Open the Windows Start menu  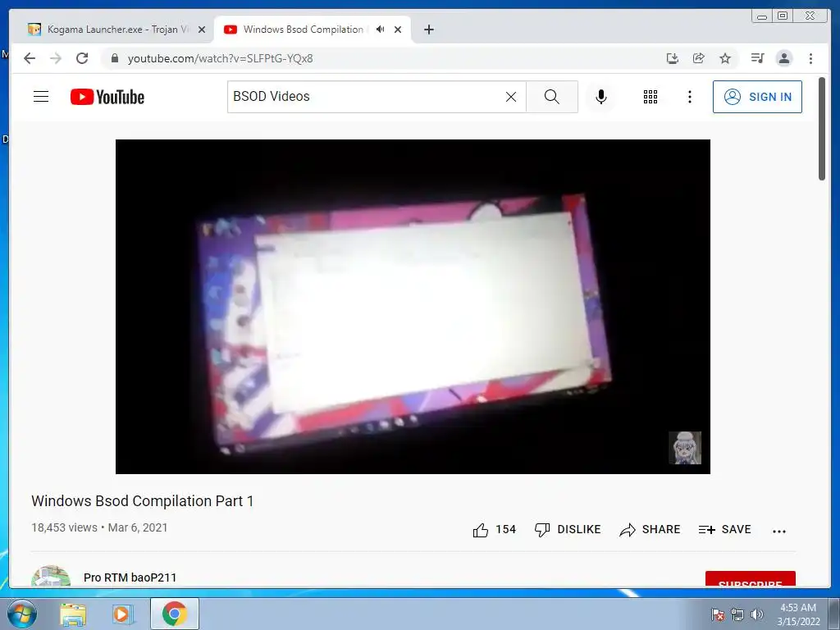click(21, 614)
